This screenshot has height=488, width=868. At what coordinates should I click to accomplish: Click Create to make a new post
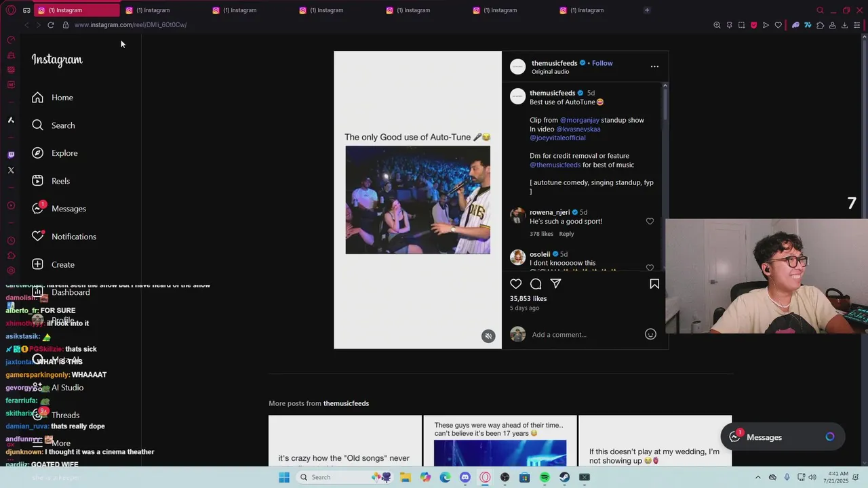(53, 264)
